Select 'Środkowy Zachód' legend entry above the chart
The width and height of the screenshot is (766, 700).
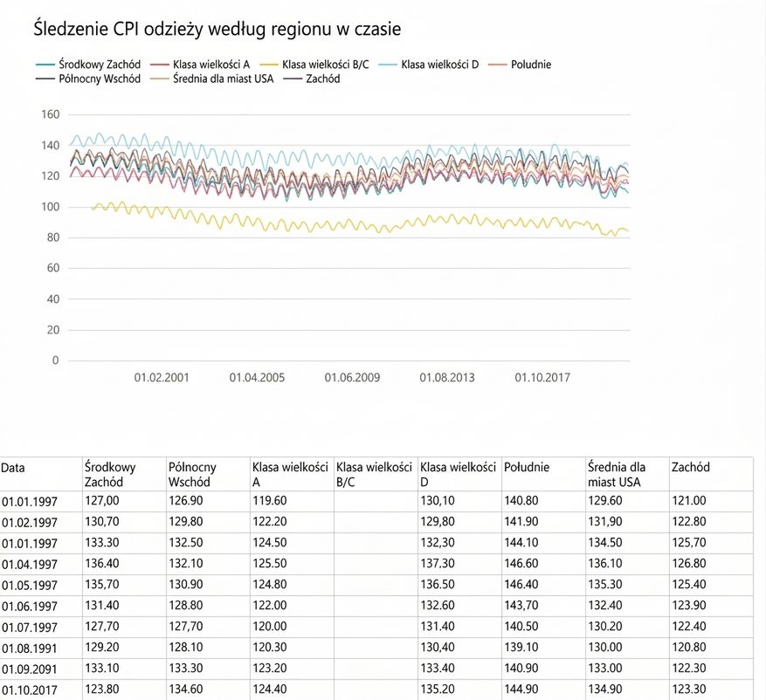point(88,65)
